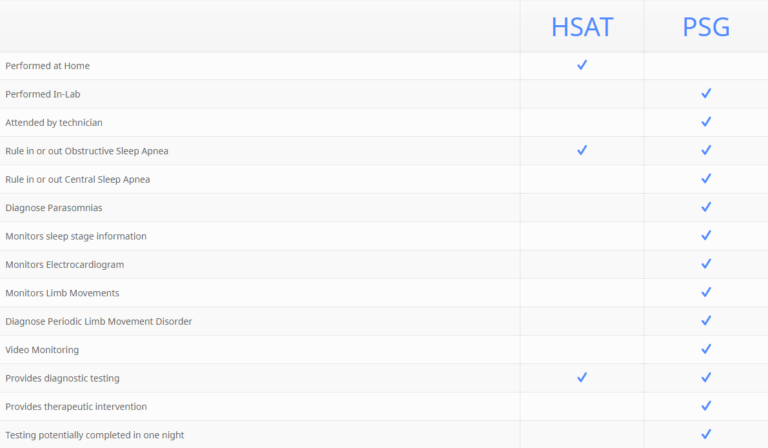Screen dimensions: 768x448
Task: Click 'Testing potentially completed in one night' text
Action: [x=94, y=435]
